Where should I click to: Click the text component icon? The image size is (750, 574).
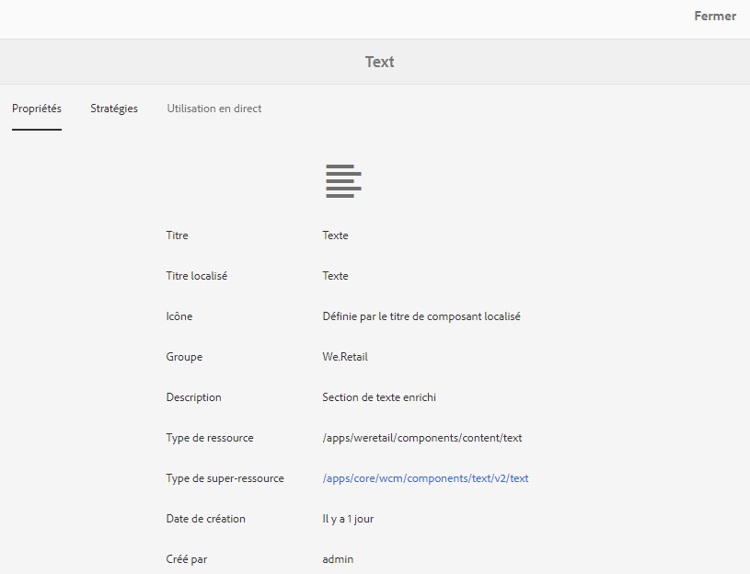pos(343,181)
